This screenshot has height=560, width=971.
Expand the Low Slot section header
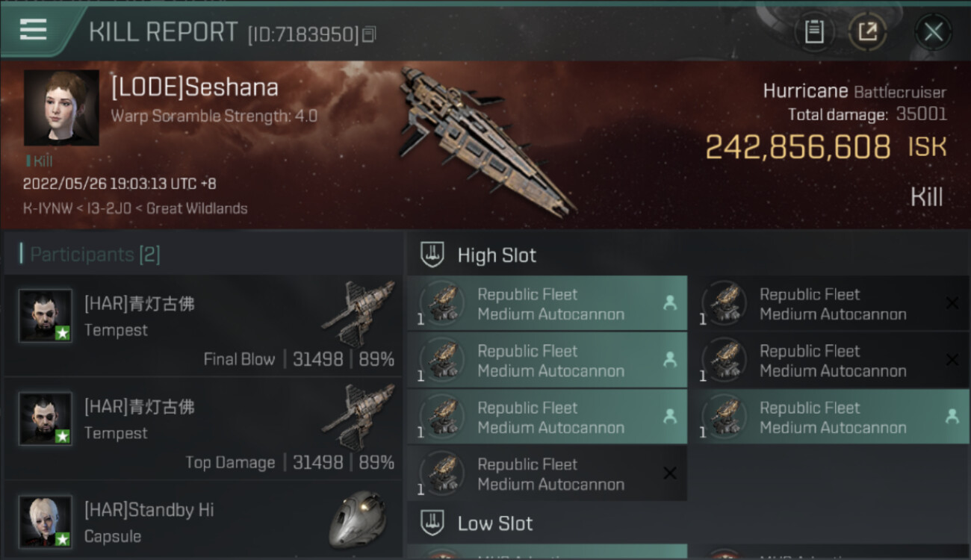click(495, 523)
